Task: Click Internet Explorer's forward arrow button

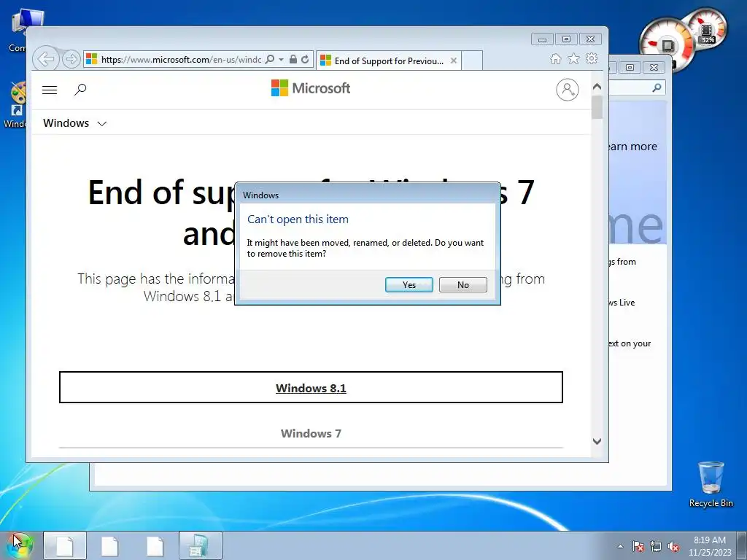Action: click(x=71, y=60)
